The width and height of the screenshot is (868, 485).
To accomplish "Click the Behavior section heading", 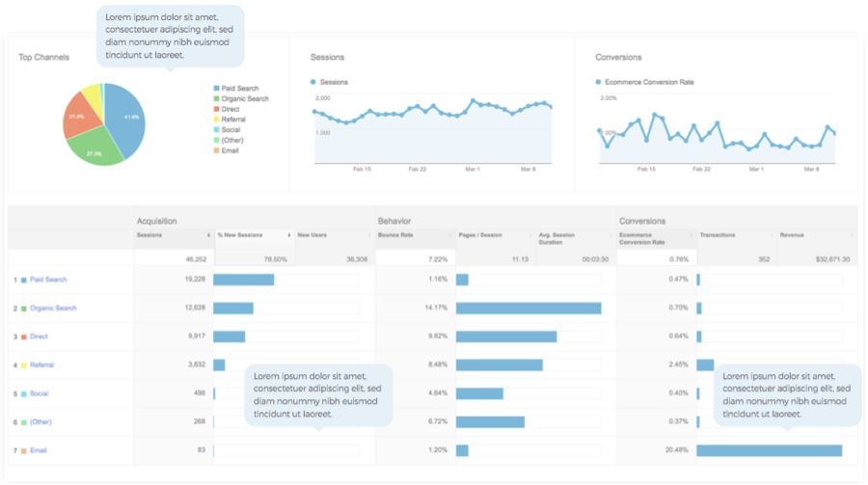I will coord(394,221).
